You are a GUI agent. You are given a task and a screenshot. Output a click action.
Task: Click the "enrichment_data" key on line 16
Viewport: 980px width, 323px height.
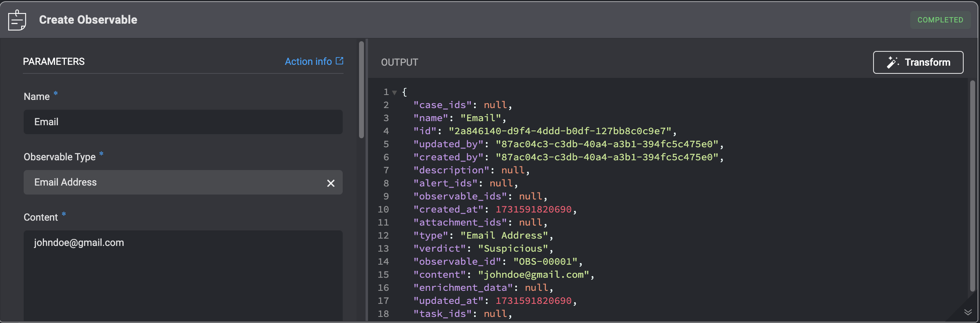(463, 288)
